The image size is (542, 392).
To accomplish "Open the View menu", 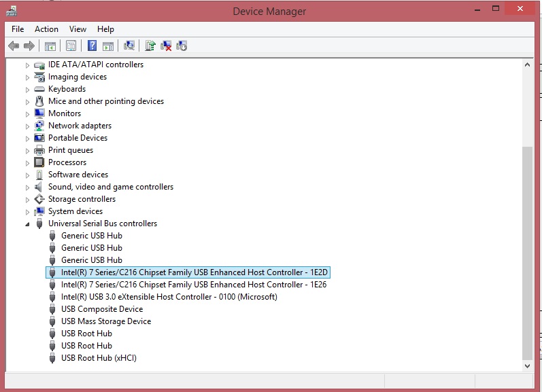I will (x=78, y=29).
